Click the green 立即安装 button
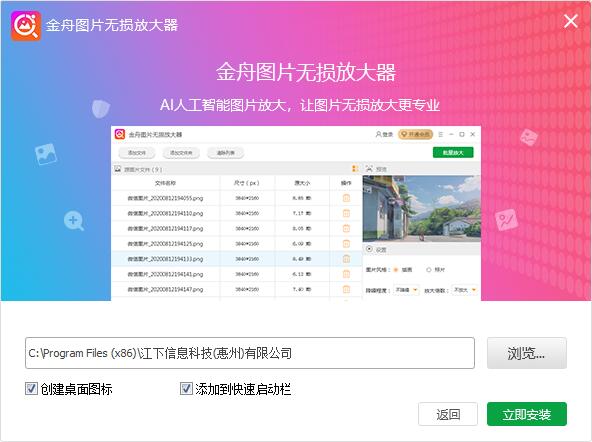The height and width of the screenshot is (442, 592). pyautogui.click(x=527, y=414)
